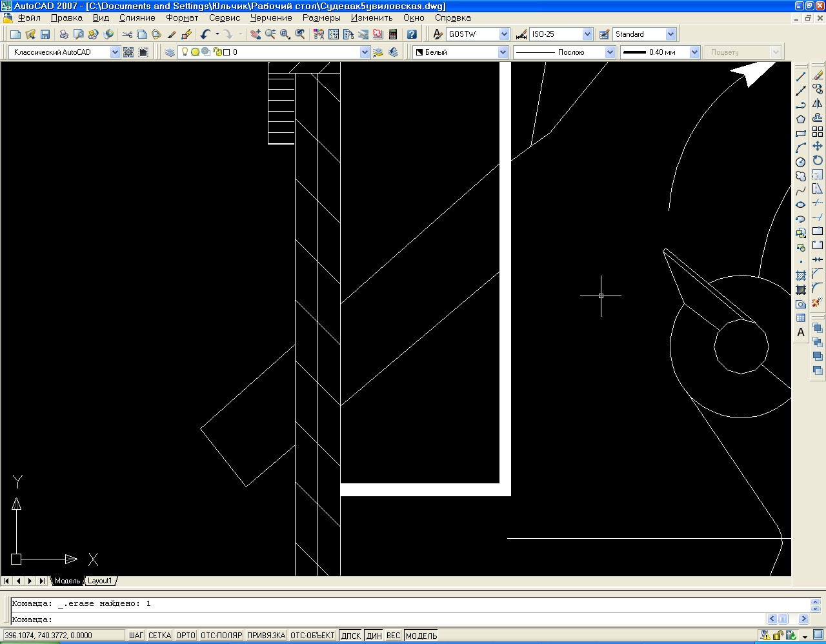The image size is (826, 644).
Task: Open the Черчение menu
Action: pos(271,18)
